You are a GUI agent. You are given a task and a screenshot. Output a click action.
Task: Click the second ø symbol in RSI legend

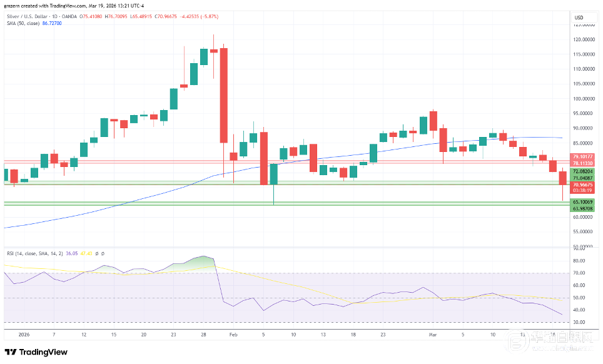103,253
